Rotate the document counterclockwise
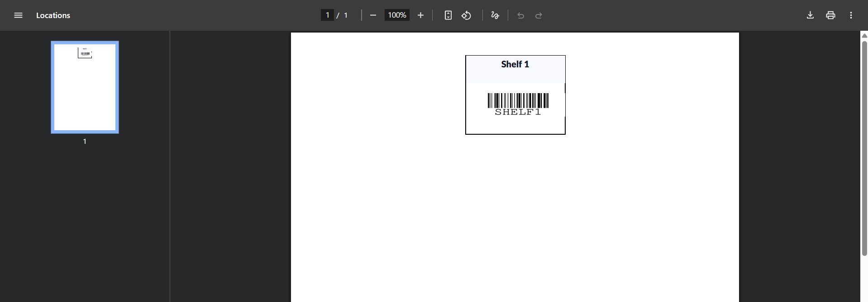This screenshot has height=302, width=868. 466,15
